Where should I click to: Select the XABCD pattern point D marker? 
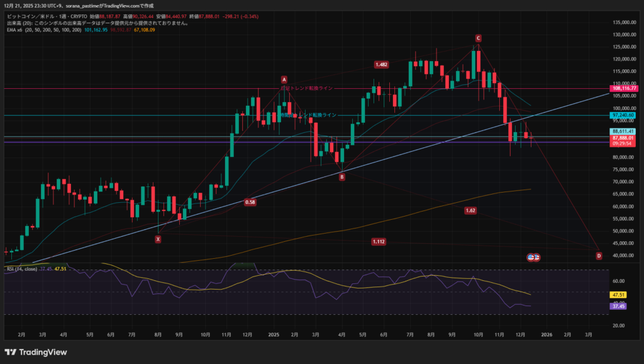click(x=598, y=256)
